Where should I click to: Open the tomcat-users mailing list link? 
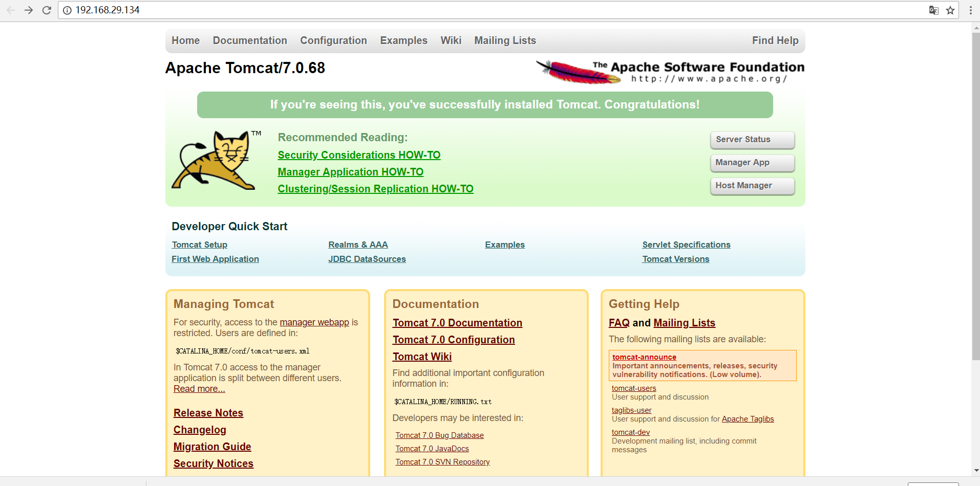coord(634,388)
